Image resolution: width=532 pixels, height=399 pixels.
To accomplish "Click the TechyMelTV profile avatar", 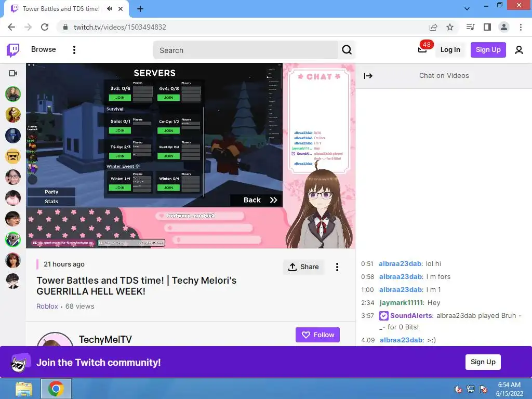I will coord(55,339).
